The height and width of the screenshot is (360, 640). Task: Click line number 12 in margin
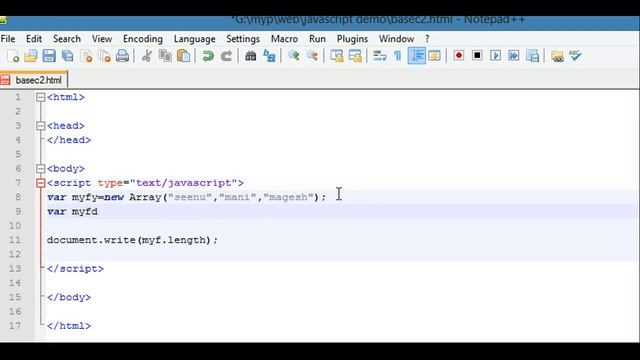15,254
